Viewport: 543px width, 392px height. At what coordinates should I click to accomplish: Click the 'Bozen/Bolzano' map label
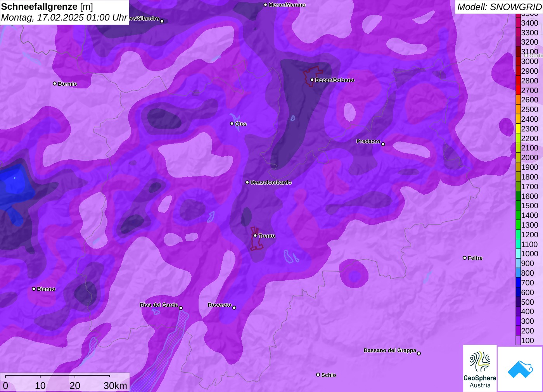(335, 80)
